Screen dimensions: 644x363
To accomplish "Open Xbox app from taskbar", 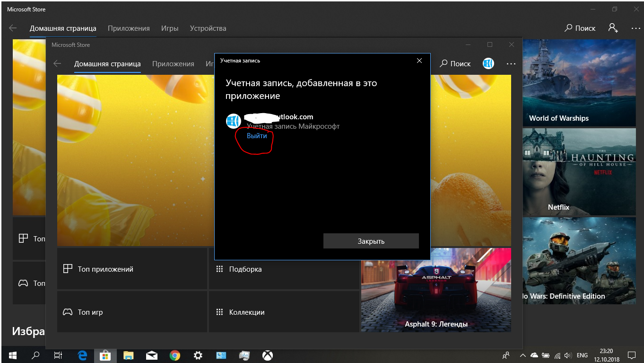I will (x=268, y=355).
